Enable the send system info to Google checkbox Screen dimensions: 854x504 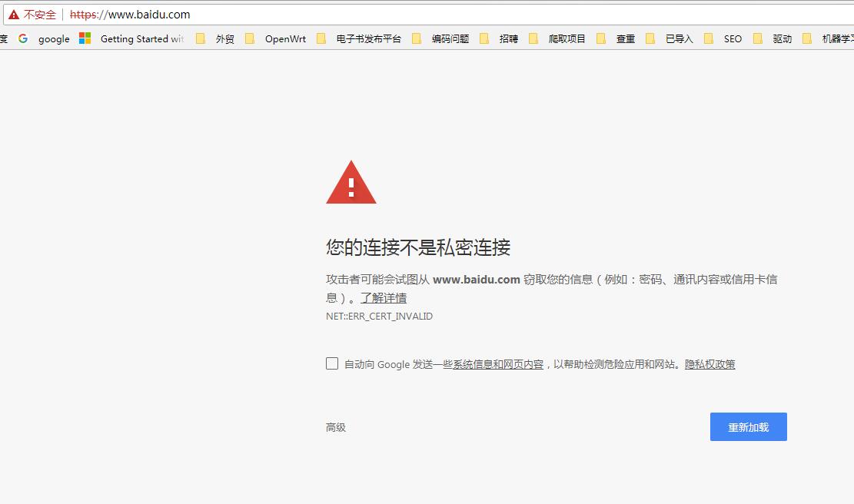(x=332, y=363)
